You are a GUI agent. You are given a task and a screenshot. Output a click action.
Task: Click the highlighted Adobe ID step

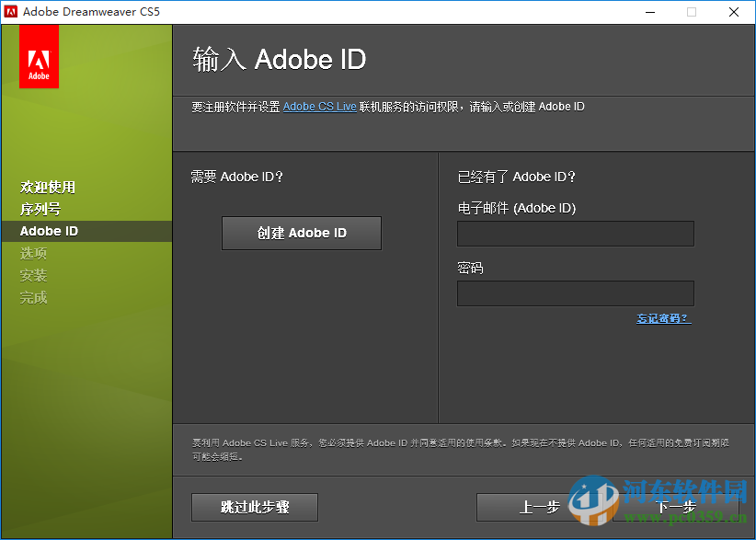pos(48,231)
